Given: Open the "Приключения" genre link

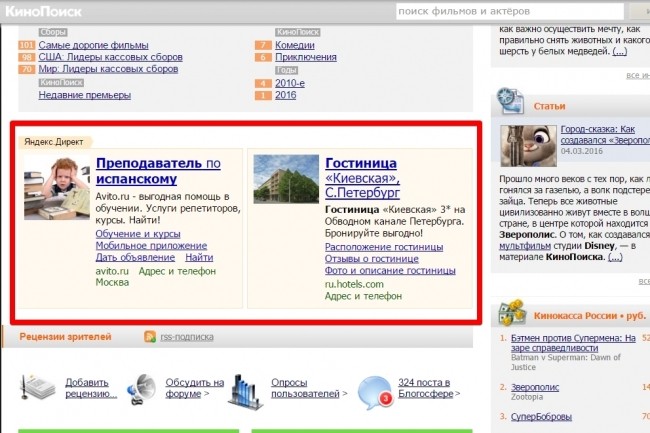Looking at the screenshot, I should click(306, 57).
